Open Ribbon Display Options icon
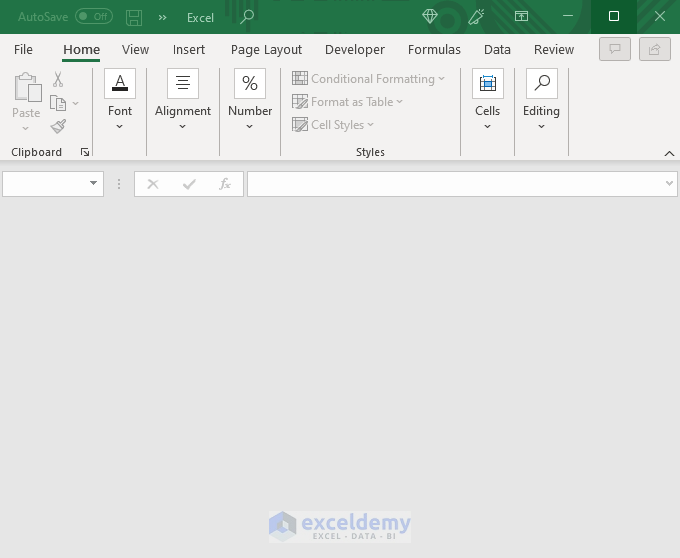680x558 pixels. click(521, 16)
